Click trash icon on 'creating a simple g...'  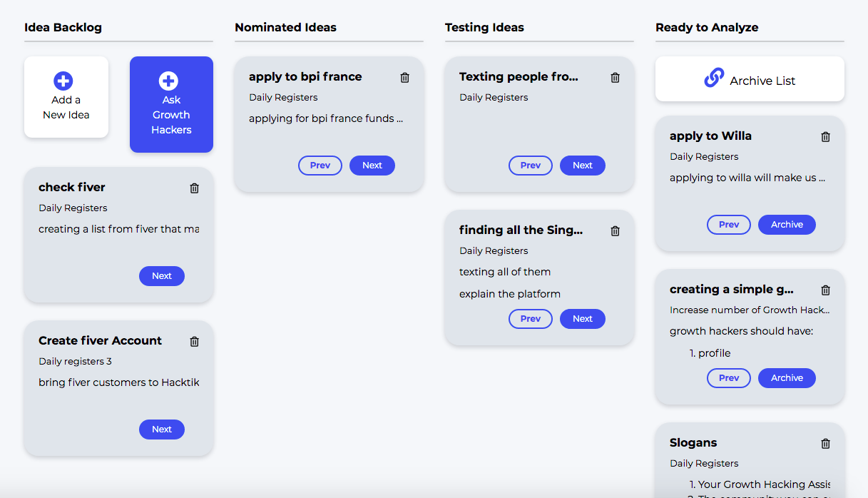[x=826, y=290]
